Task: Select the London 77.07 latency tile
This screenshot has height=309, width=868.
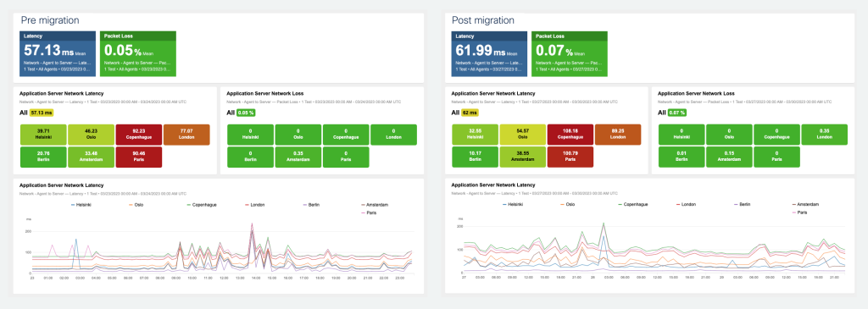Action: [186, 135]
